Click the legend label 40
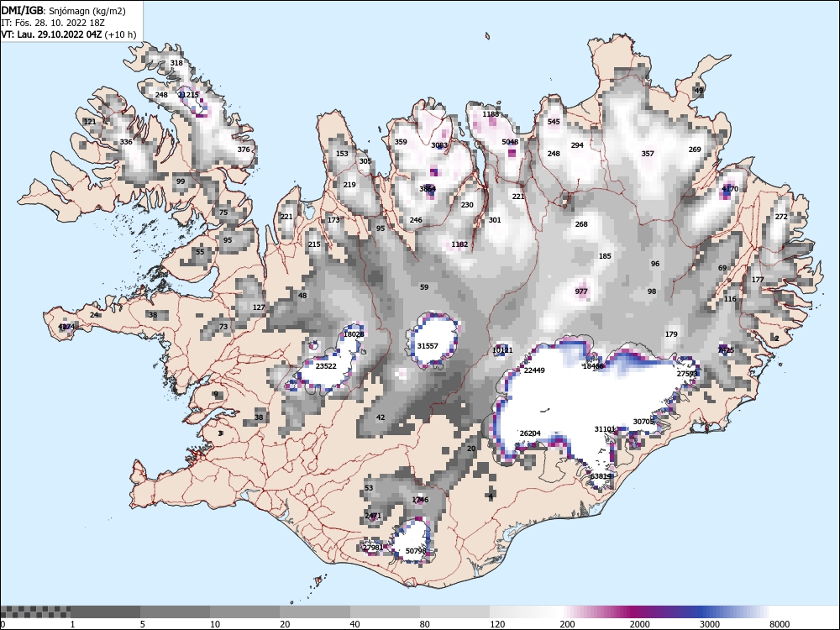The height and width of the screenshot is (630, 840). [354, 624]
